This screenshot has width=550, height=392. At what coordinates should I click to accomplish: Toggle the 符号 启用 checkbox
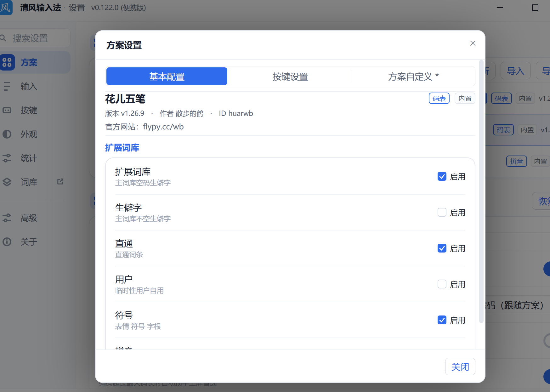pyautogui.click(x=442, y=320)
